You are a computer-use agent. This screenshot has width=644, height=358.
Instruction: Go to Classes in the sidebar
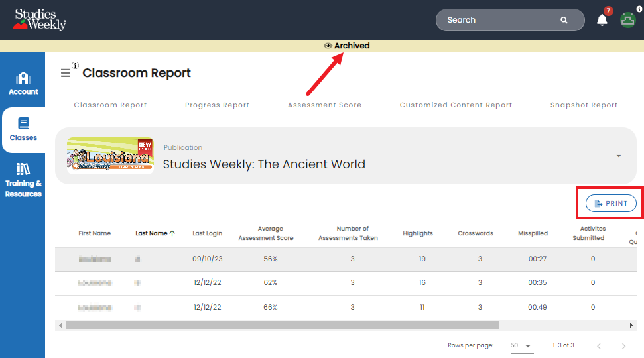coord(23,130)
